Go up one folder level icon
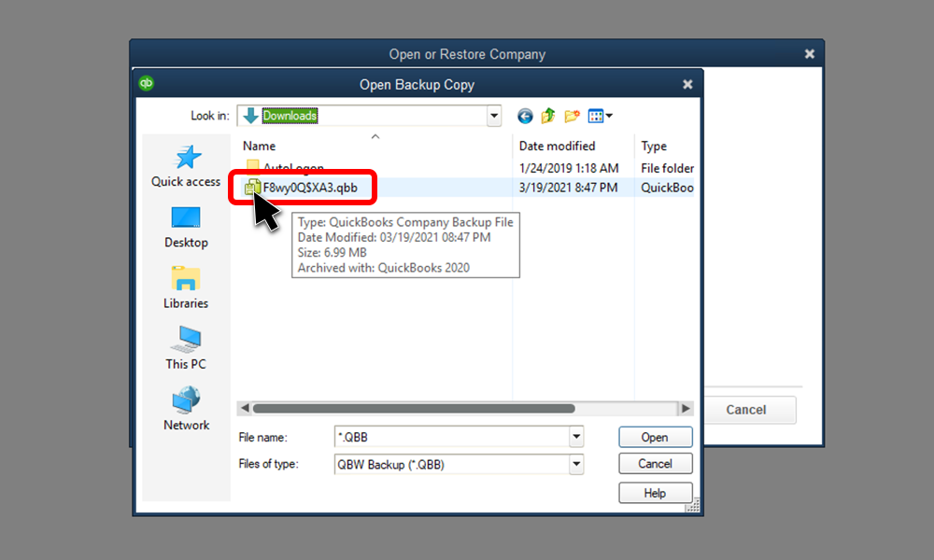This screenshot has height=560, width=934. pos(548,116)
